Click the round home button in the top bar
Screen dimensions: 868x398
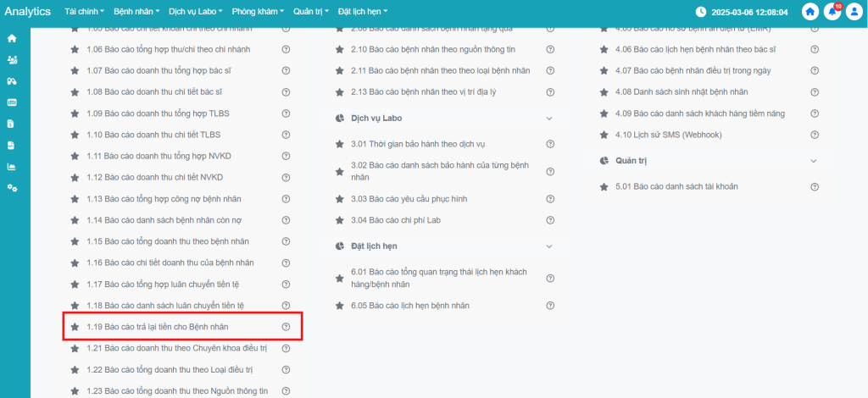coord(810,12)
